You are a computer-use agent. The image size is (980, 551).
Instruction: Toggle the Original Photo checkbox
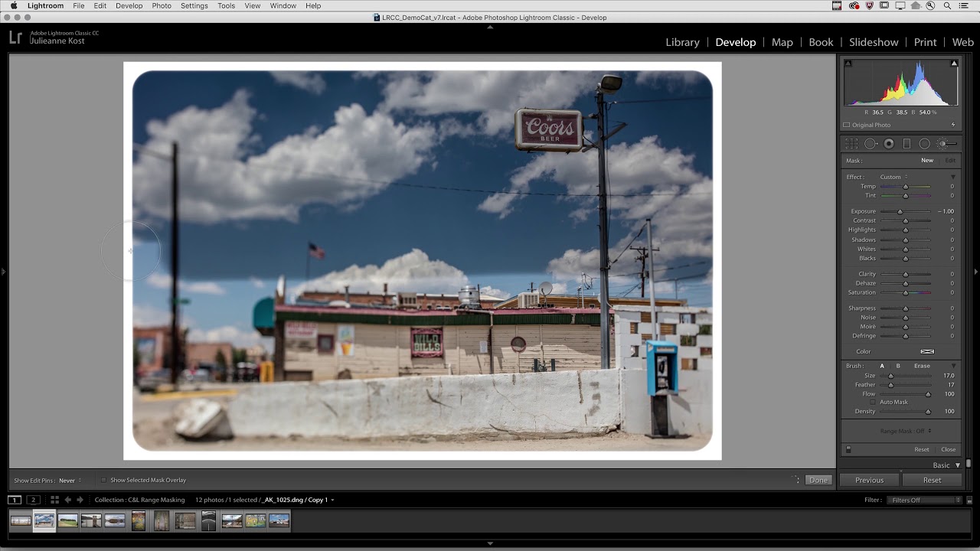pyautogui.click(x=847, y=125)
